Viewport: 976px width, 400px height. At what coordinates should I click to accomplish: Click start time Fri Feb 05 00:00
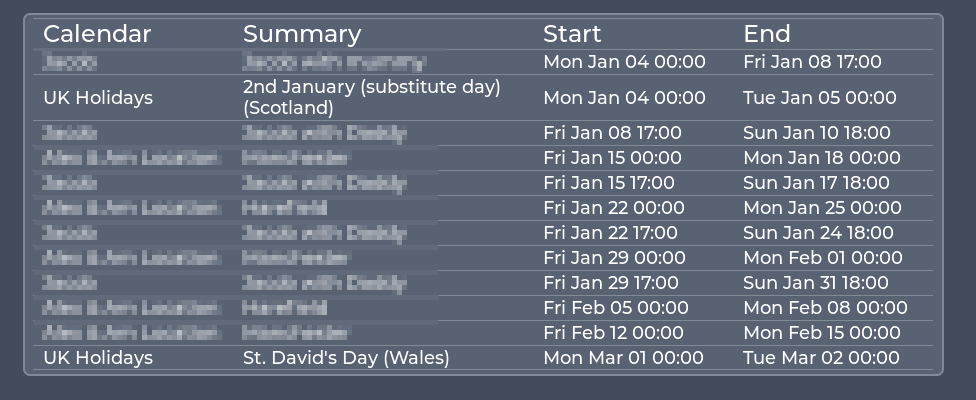click(x=616, y=307)
